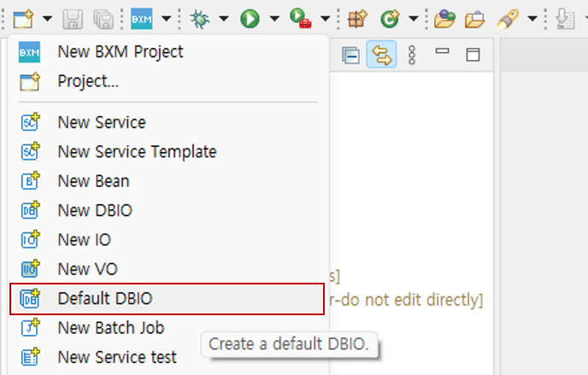The image size is (588, 375).
Task: Minimize the view panel
Action: (443, 51)
